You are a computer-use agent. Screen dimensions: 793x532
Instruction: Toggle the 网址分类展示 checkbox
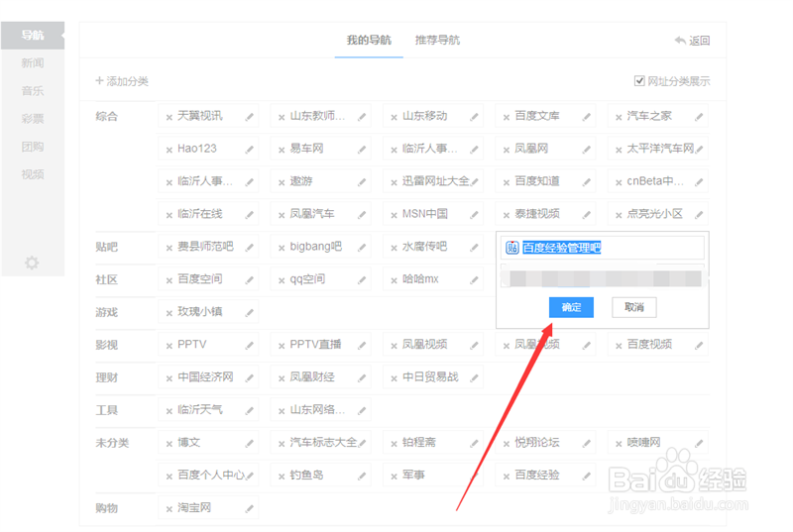tap(639, 81)
